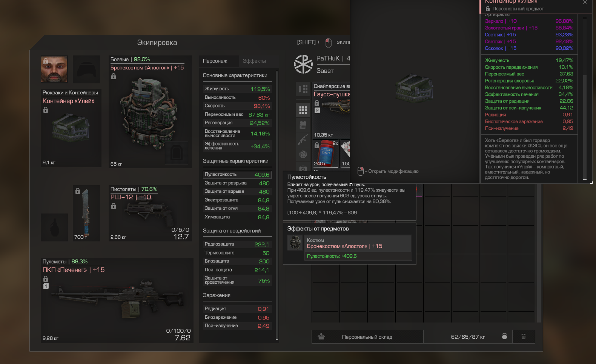
Task: Open the Персональный склад storage
Action: tap(367, 337)
